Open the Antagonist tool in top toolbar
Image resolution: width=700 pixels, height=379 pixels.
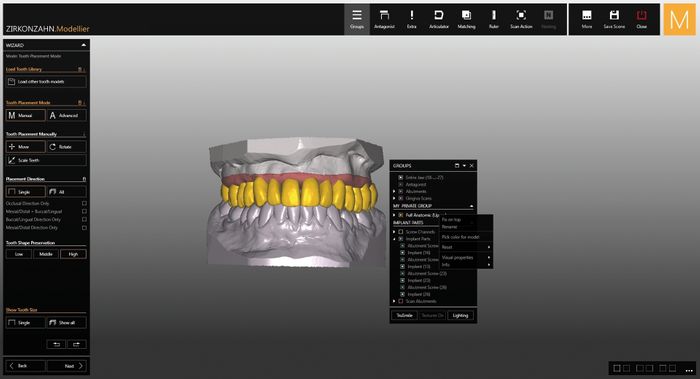click(x=384, y=20)
